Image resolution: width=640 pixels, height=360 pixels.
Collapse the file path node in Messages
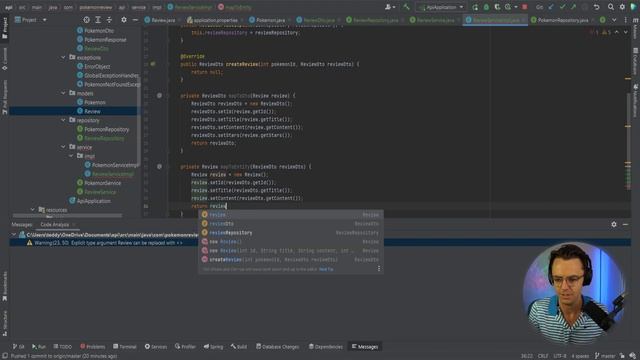pos(13,235)
